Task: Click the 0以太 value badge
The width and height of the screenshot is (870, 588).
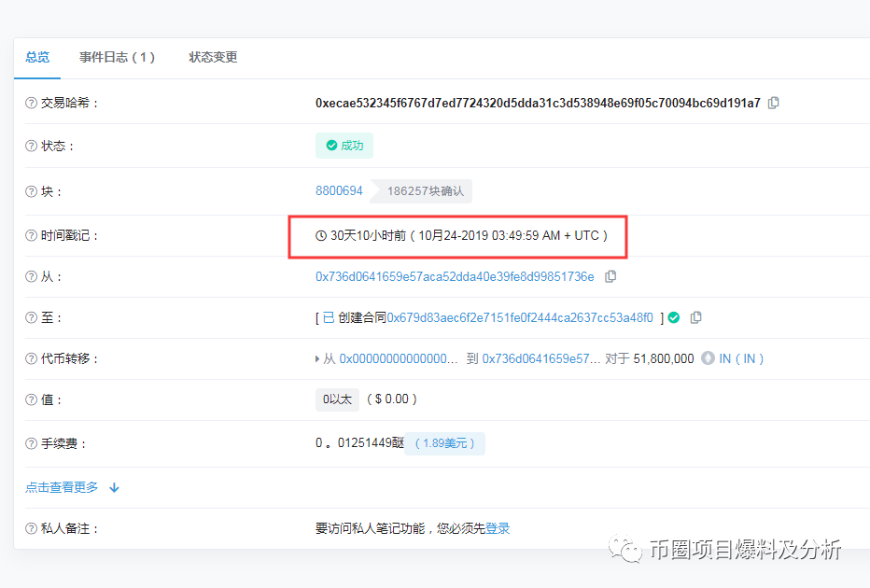Action: [337, 399]
